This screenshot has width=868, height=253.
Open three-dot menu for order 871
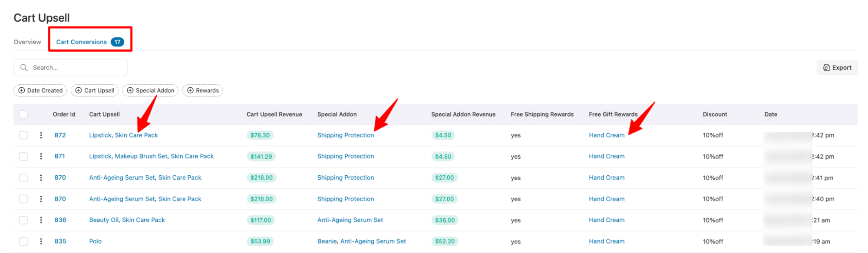(x=41, y=156)
